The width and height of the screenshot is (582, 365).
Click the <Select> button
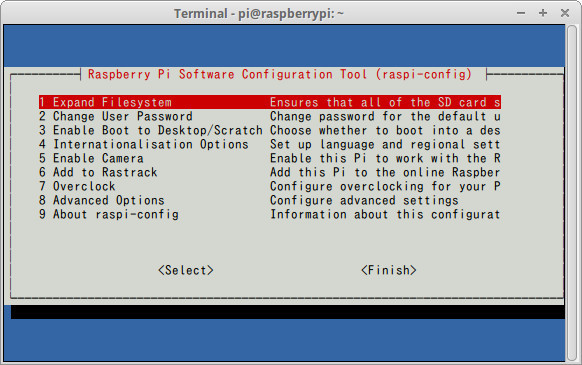tap(186, 270)
